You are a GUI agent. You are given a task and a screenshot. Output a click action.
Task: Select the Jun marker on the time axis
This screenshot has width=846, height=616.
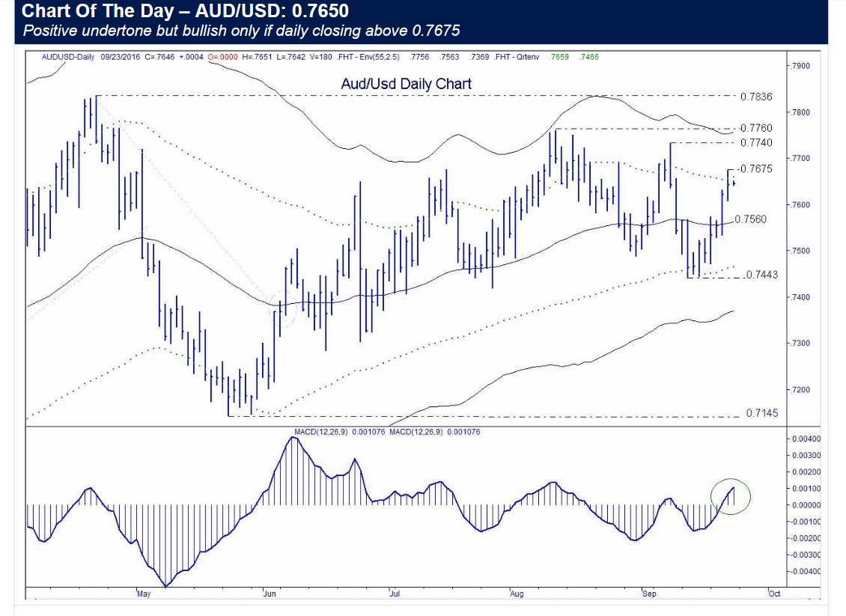tap(270, 594)
